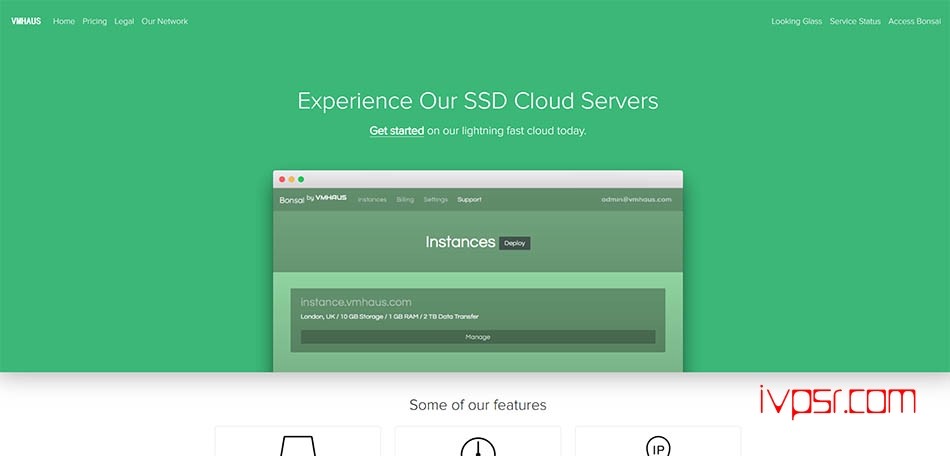The height and width of the screenshot is (456, 950).
Task: Click the Instances heading in mockup
Action: click(x=460, y=242)
